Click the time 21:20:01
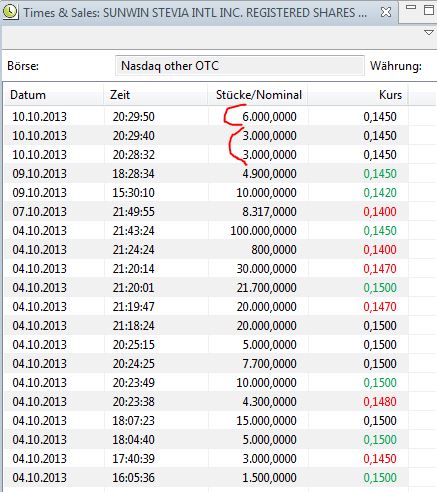 click(133, 288)
